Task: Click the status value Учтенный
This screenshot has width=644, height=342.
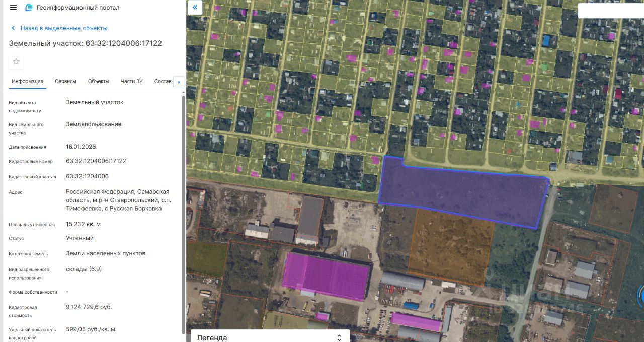Action: [79, 238]
